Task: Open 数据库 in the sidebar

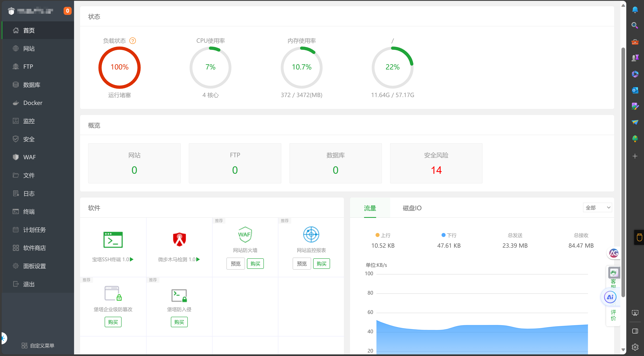Action: [38, 85]
